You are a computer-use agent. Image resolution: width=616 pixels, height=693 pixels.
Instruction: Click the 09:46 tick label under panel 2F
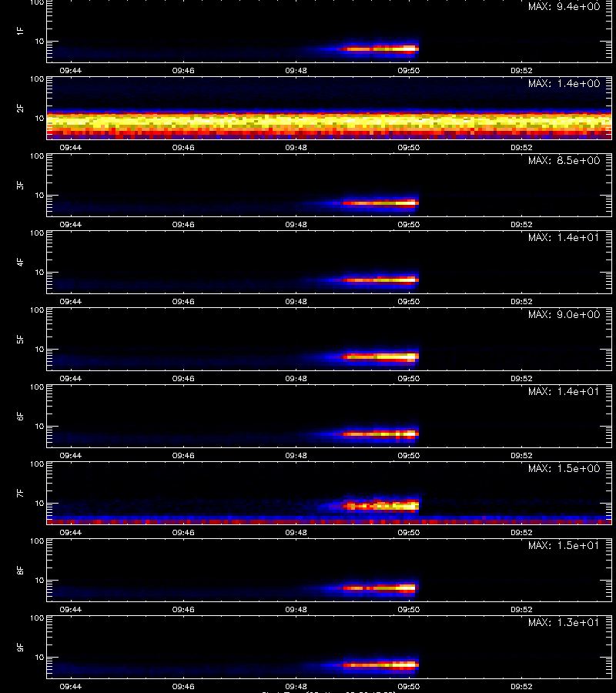coord(183,148)
